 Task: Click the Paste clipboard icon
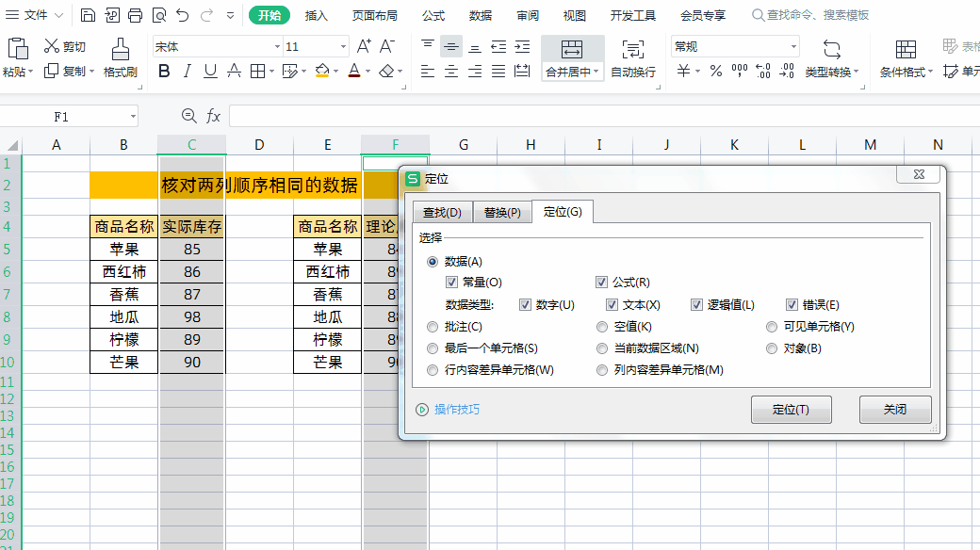[18, 49]
